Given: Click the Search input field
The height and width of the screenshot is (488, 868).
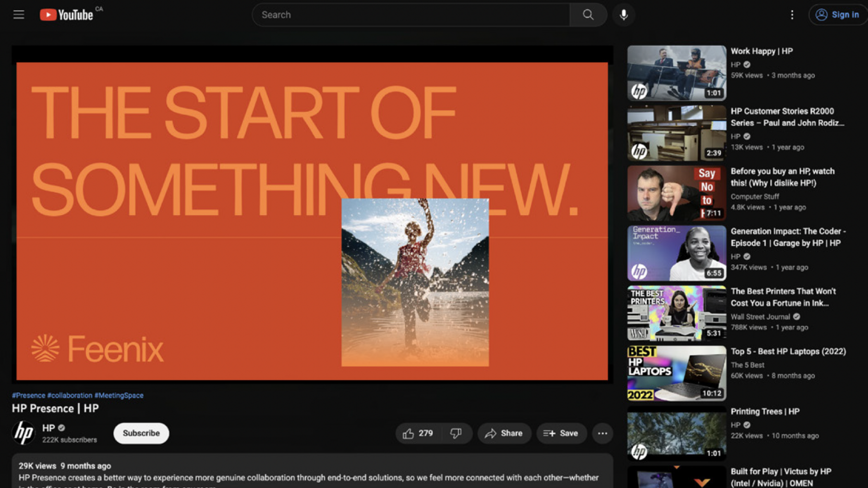Looking at the screenshot, I should 411,15.
